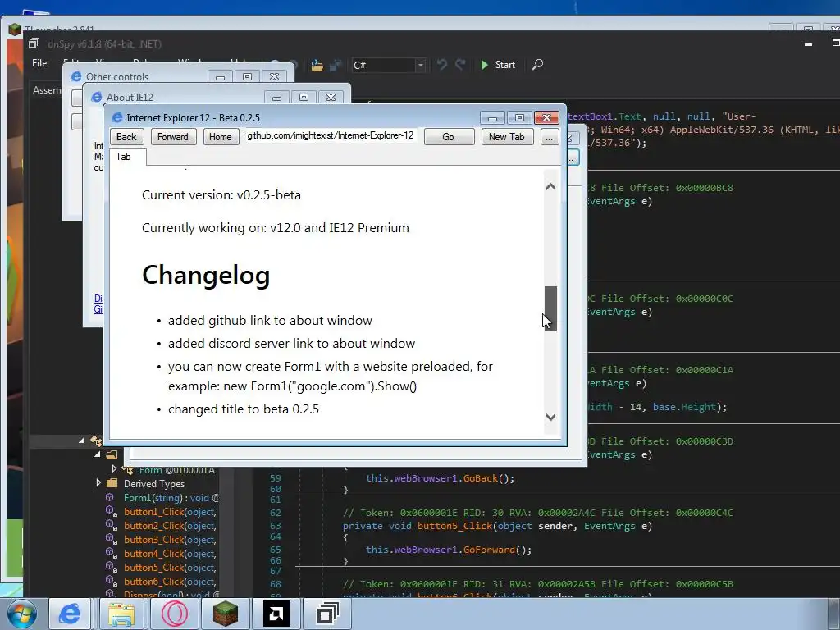The height and width of the screenshot is (630, 840).
Task: Click the Go button in IE12
Action: [449, 137]
